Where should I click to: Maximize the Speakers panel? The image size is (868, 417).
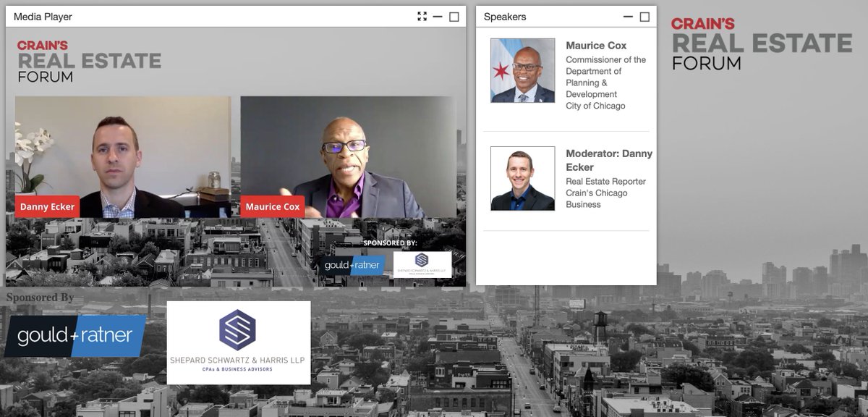point(644,17)
